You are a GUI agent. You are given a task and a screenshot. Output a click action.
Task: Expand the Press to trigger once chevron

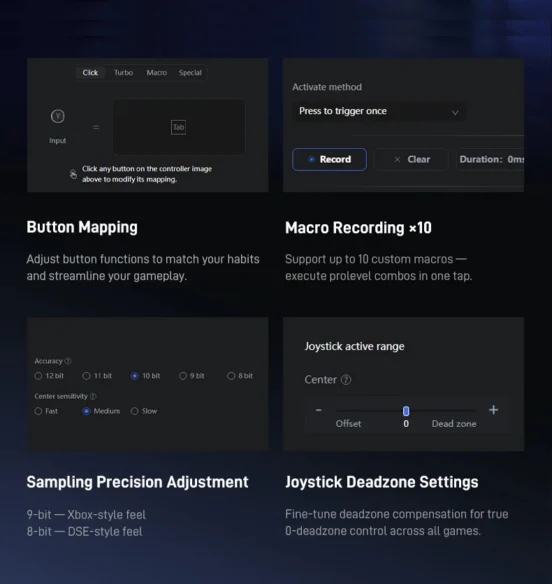click(455, 112)
